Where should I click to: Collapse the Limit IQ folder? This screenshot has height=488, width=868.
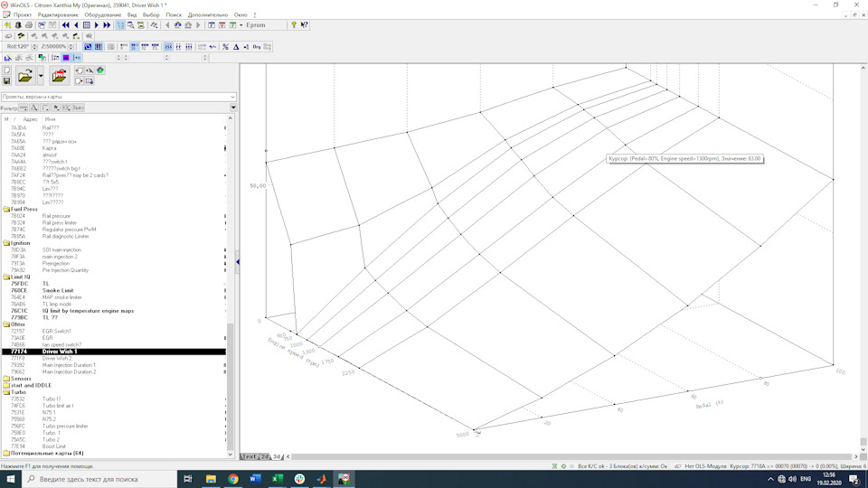pyautogui.click(x=6, y=277)
